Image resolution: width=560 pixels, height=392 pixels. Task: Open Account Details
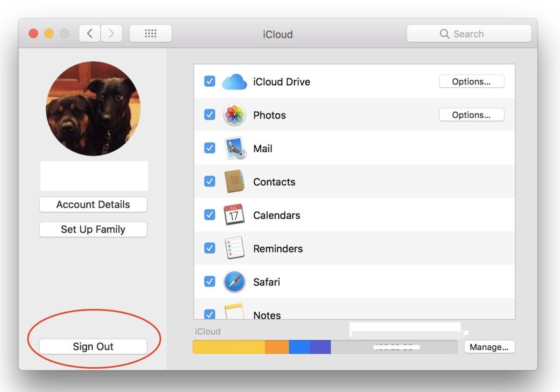pos(93,204)
